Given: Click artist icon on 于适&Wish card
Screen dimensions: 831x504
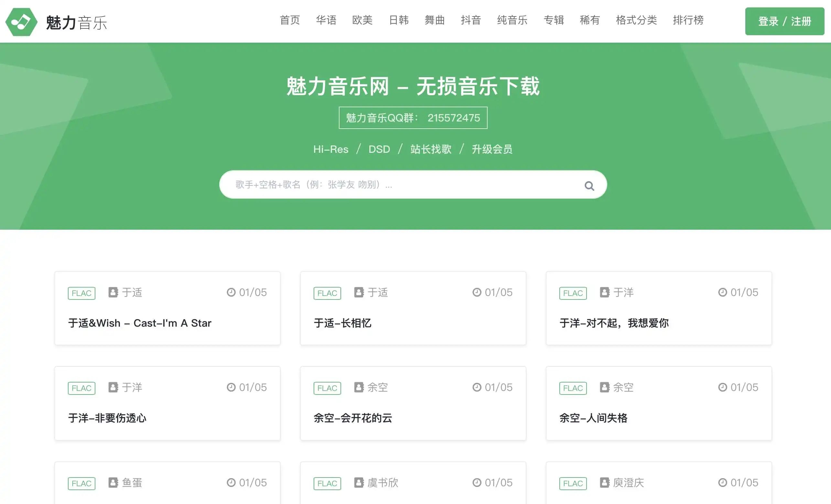Looking at the screenshot, I should [113, 292].
